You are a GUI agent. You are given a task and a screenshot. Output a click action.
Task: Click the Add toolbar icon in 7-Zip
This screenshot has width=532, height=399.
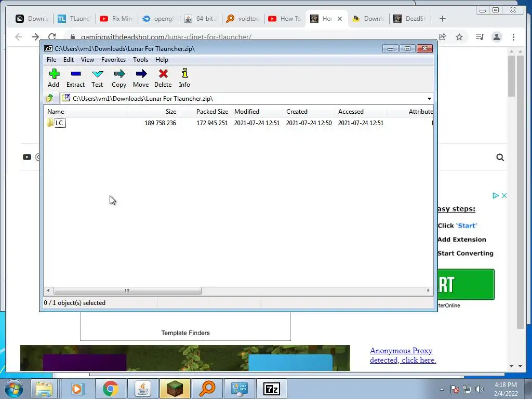tap(54, 78)
